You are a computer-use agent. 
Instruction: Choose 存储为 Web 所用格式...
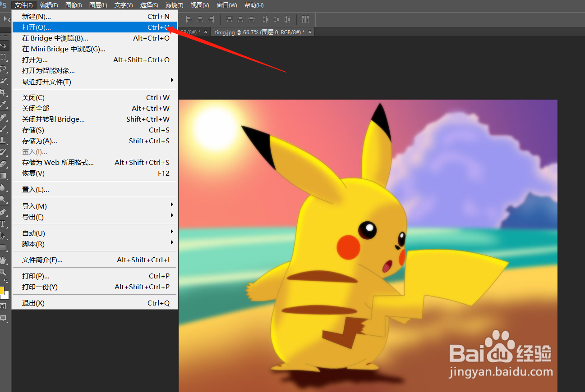[95, 162]
